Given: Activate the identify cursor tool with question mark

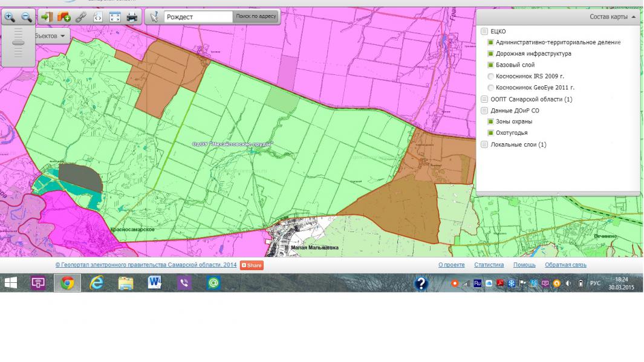Looking at the screenshot, I should [x=154, y=18].
